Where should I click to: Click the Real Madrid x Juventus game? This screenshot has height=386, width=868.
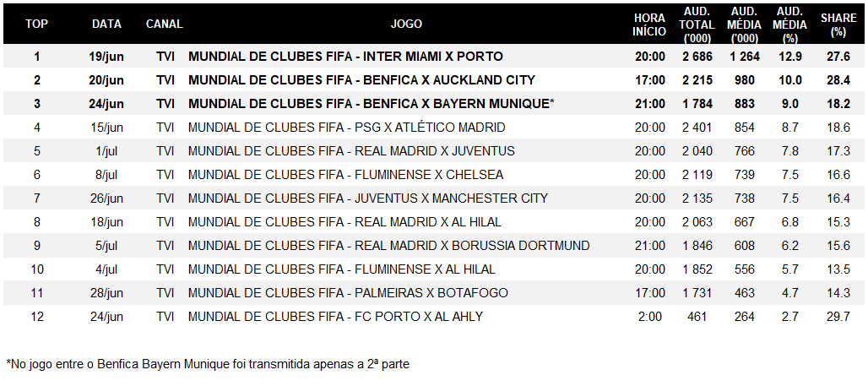click(x=351, y=150)
